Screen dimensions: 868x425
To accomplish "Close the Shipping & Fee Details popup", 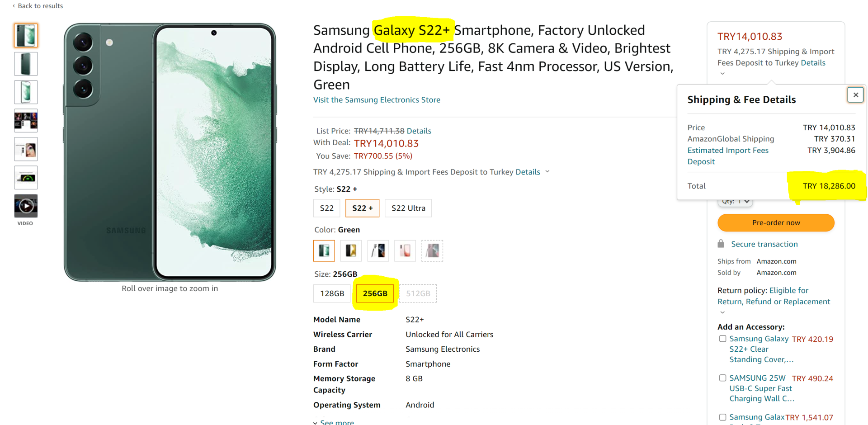I will 855,95.
